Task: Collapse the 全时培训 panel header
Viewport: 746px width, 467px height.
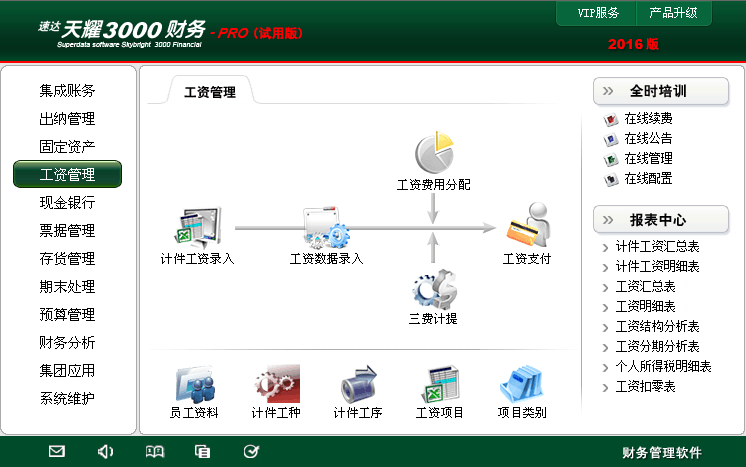Action: 661,91
